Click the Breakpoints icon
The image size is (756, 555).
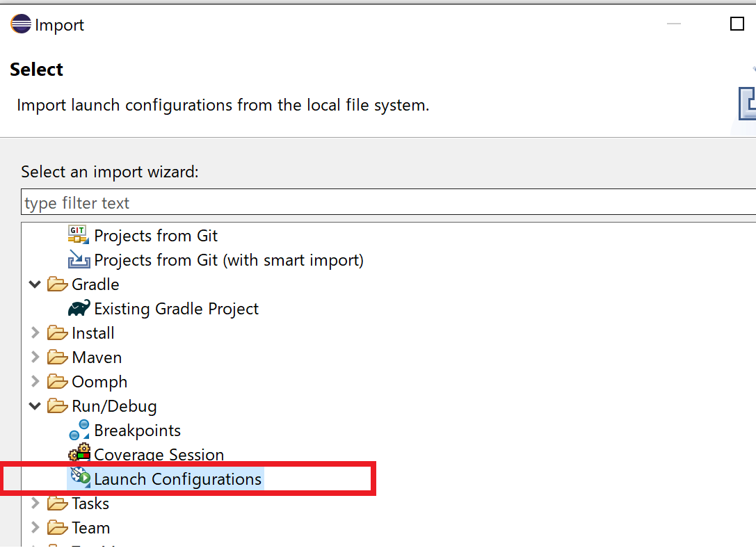(79, 430)
